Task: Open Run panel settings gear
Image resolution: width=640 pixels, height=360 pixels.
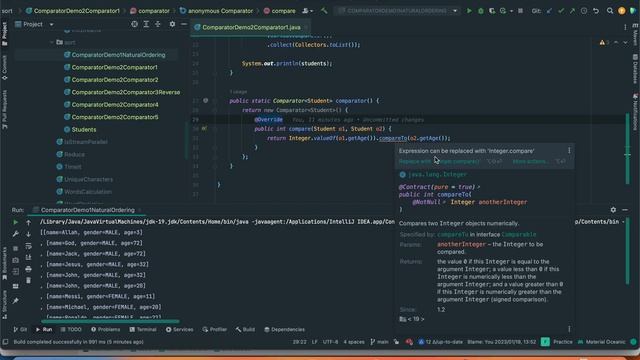Action: [613, 210]
